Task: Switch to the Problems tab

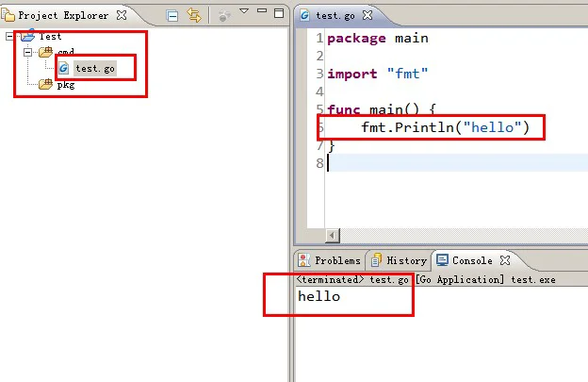Action: (x=329, y=260)
